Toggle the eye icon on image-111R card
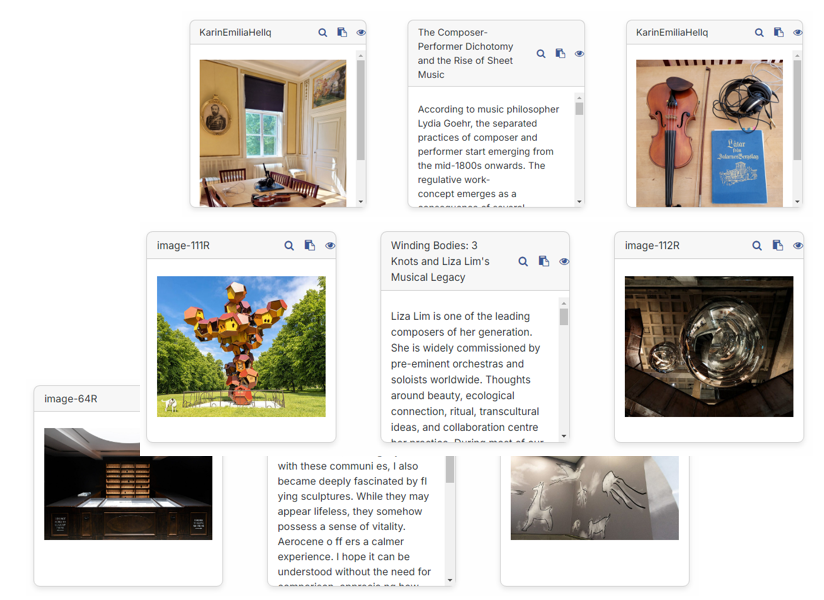This screenshot has height=600, width=824. [330, 246]
